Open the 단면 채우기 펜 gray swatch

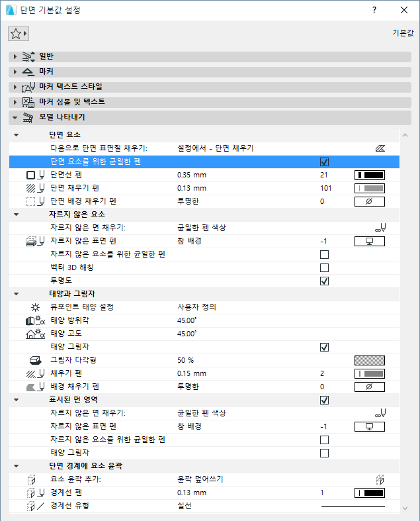tap(370, 188)
